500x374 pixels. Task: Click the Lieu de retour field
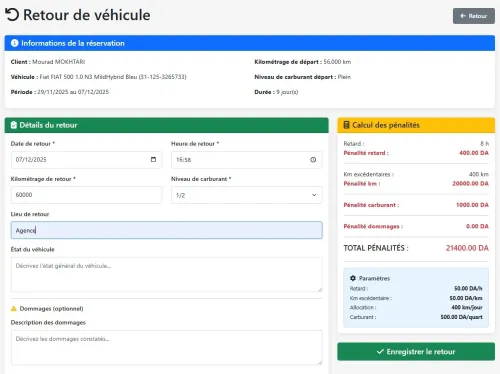(167, 230)
